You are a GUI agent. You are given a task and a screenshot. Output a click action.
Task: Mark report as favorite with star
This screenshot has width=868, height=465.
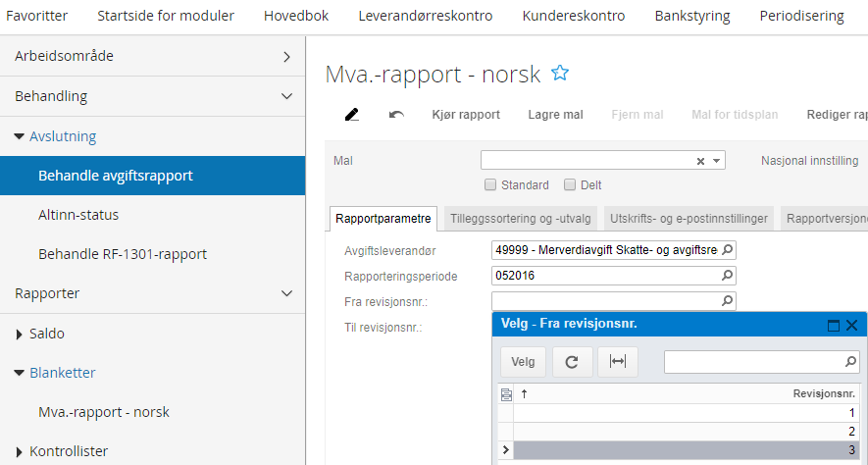coord(560,73)
